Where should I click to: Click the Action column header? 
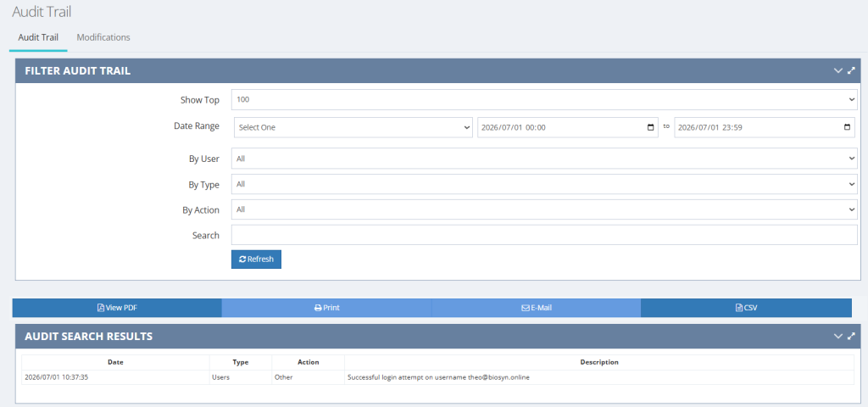coord(309,362)
